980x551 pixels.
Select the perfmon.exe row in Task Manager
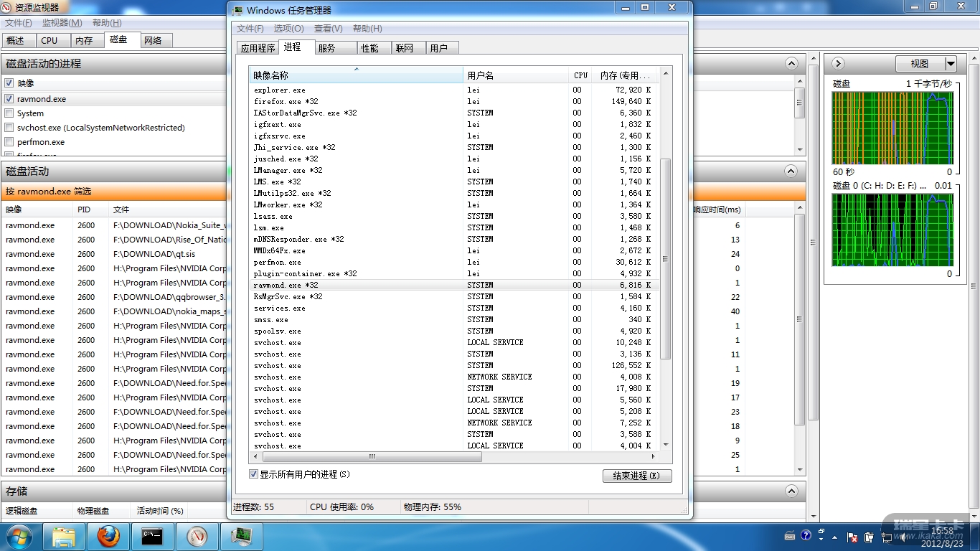tap(454, 262)
